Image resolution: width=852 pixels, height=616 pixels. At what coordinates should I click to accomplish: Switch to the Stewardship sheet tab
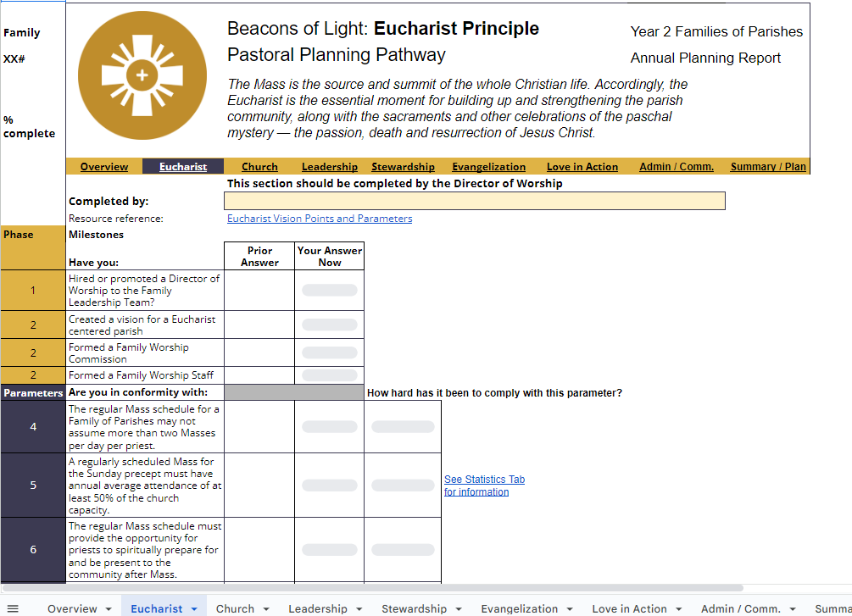pos(414,608)
